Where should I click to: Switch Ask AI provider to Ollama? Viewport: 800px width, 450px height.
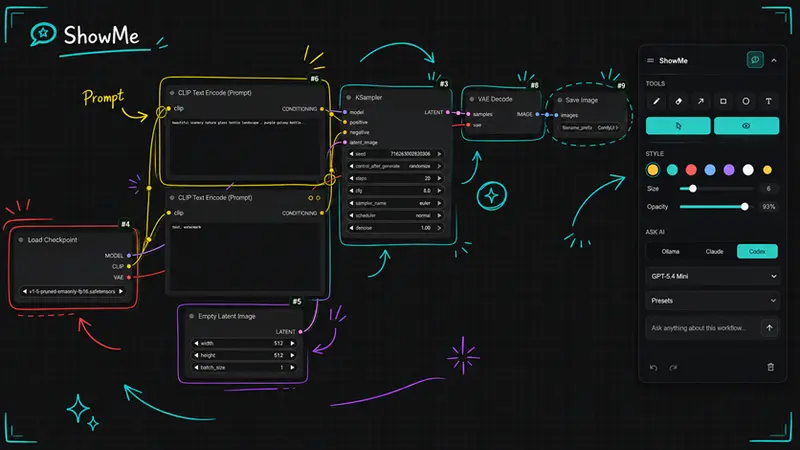point(670,252)
